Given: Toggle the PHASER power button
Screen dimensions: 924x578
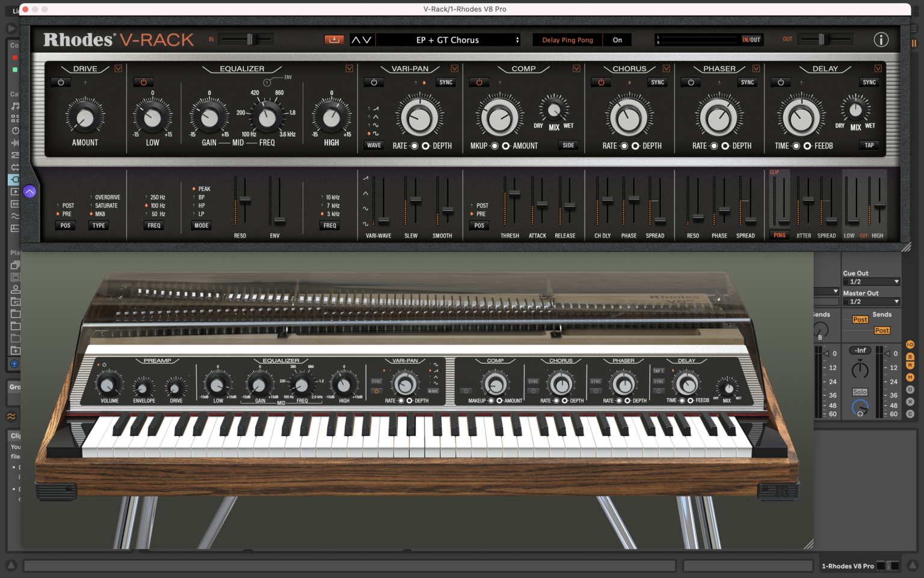Looking at the screenshot, I should 691,82.
